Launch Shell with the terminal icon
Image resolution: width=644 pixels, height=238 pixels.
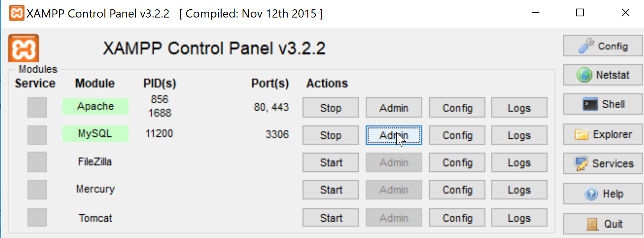coord(603,104)
